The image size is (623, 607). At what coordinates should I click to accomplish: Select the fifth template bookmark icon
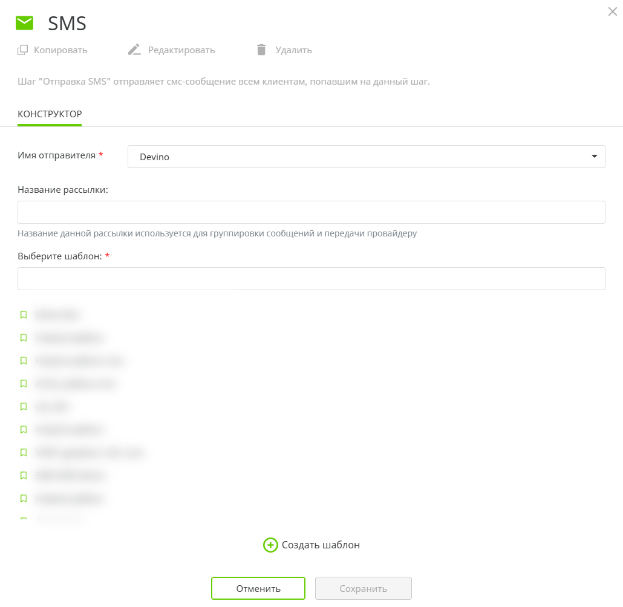pos(23,407)
